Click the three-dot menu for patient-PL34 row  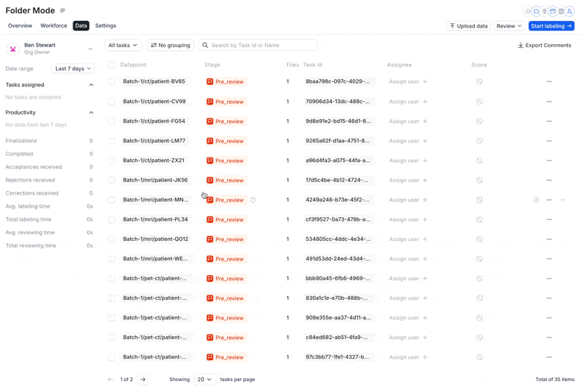pyautogui.click(x=549, y=219)
